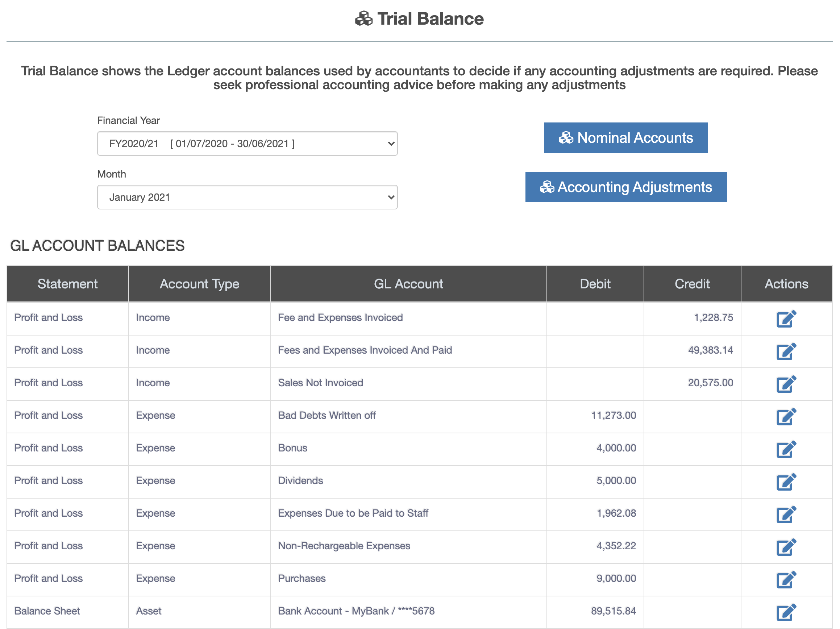This screenshot has height=629, width=840.
Task: Edit the Non-Rechargeable Expenses row
Action: pos(786,547)
